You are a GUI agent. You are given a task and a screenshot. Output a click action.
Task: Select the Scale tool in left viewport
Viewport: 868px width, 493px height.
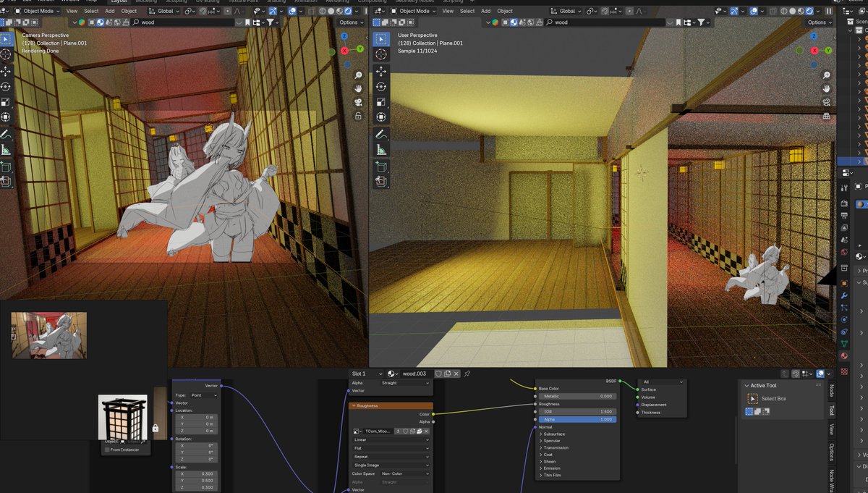point(6,101)
